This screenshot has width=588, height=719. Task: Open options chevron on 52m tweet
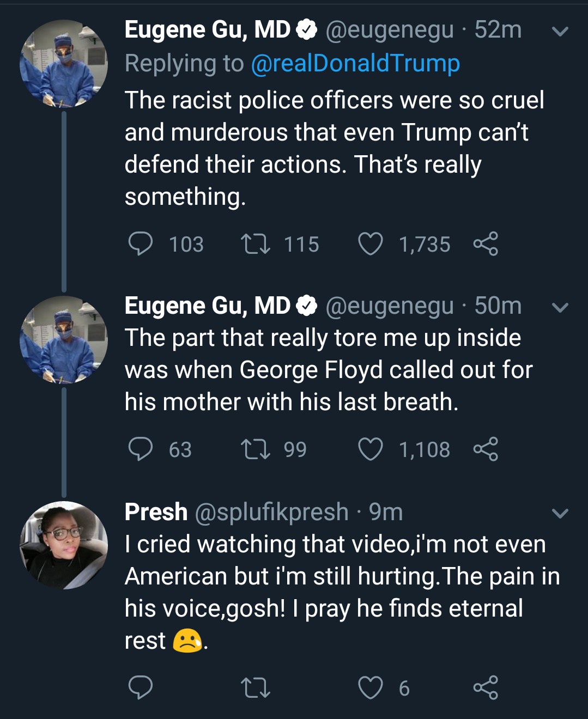pyautogui.click(x=560, y=32)
